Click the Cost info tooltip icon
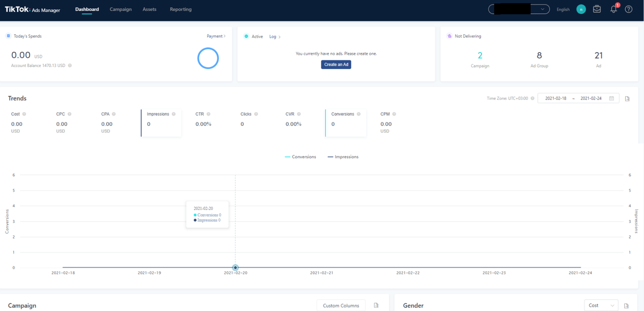 [x=24, y=114]
